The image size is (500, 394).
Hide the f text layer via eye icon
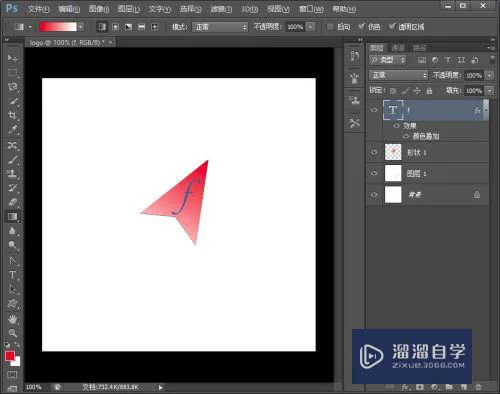click(x=374, y=110)
